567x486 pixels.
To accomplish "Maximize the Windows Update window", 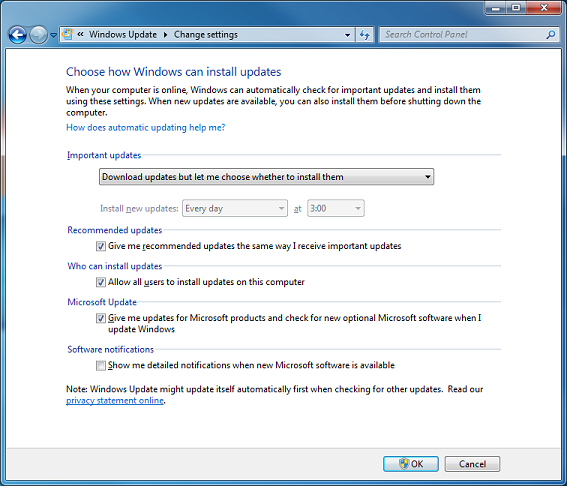I will coord(516,8).
